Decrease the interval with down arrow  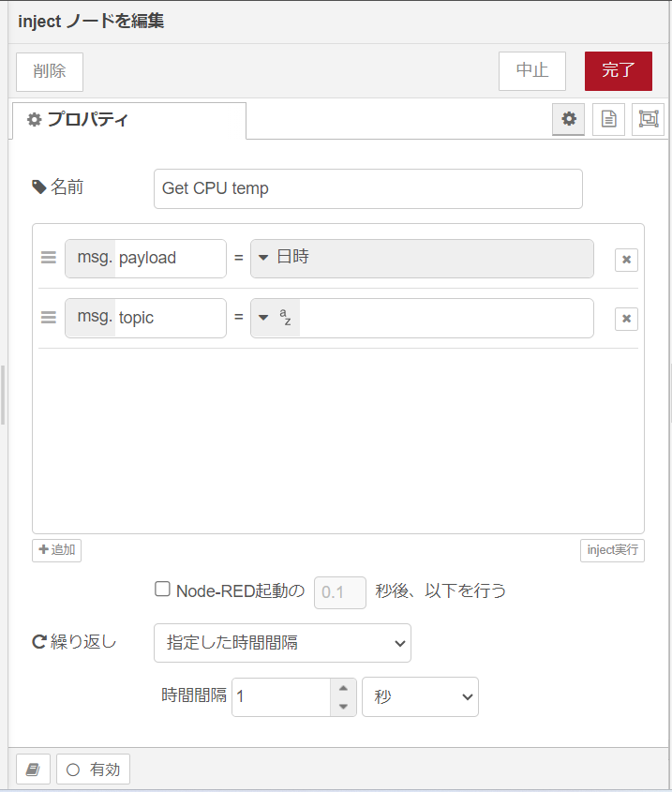(344, 706)
